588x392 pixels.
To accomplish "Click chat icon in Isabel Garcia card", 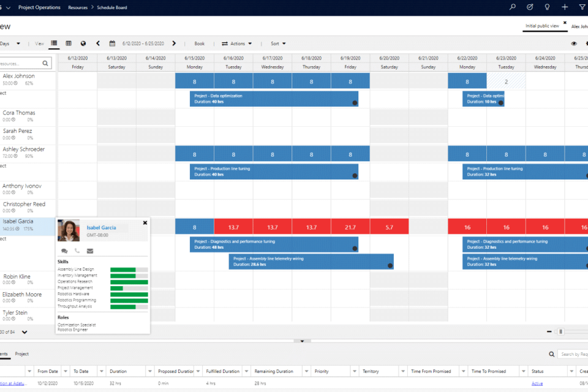I will (x=64, y=251).
